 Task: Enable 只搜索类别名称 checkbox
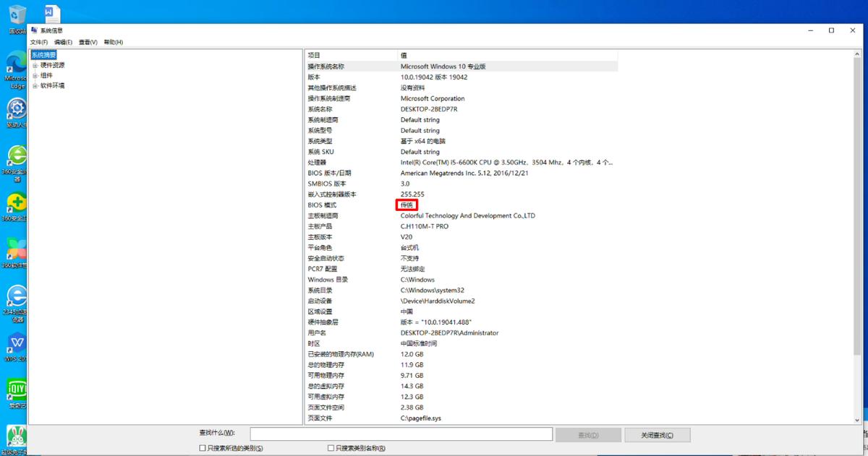(331, 448)
